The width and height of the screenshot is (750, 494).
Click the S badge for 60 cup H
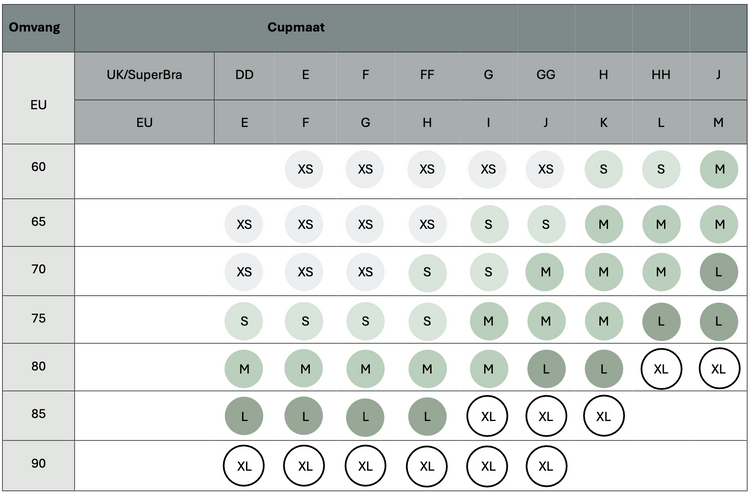click(603, 170)
